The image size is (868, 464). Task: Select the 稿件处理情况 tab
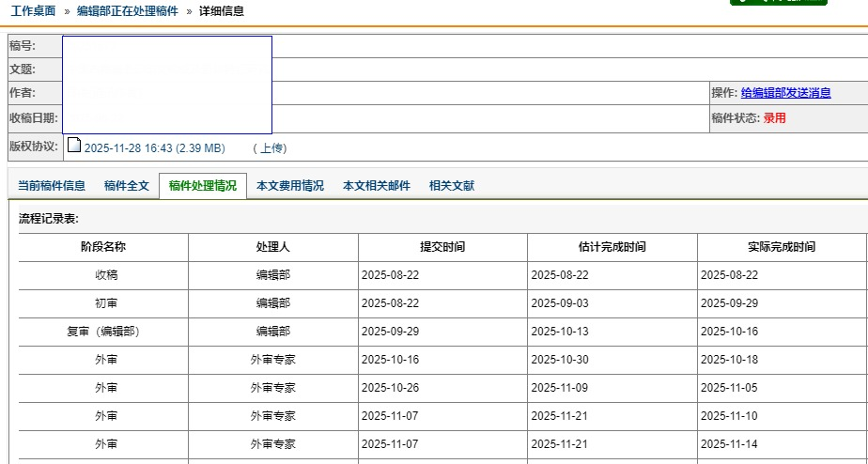point(202,186)
